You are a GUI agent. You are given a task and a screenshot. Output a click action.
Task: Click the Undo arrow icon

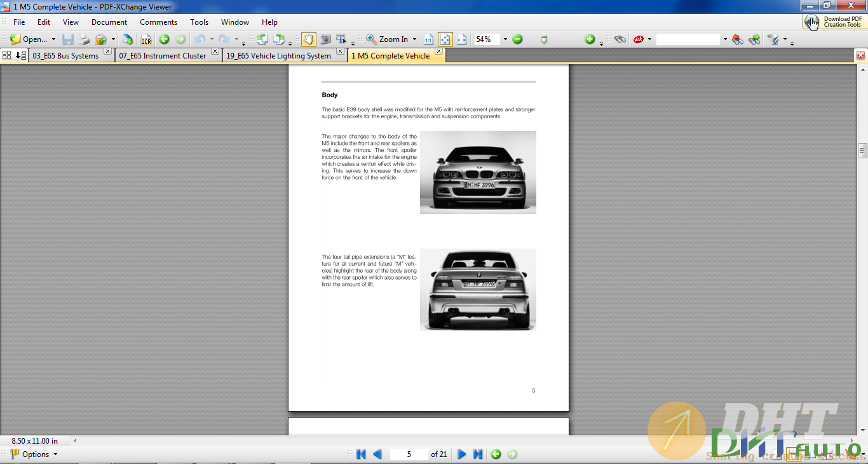(200, 39)
